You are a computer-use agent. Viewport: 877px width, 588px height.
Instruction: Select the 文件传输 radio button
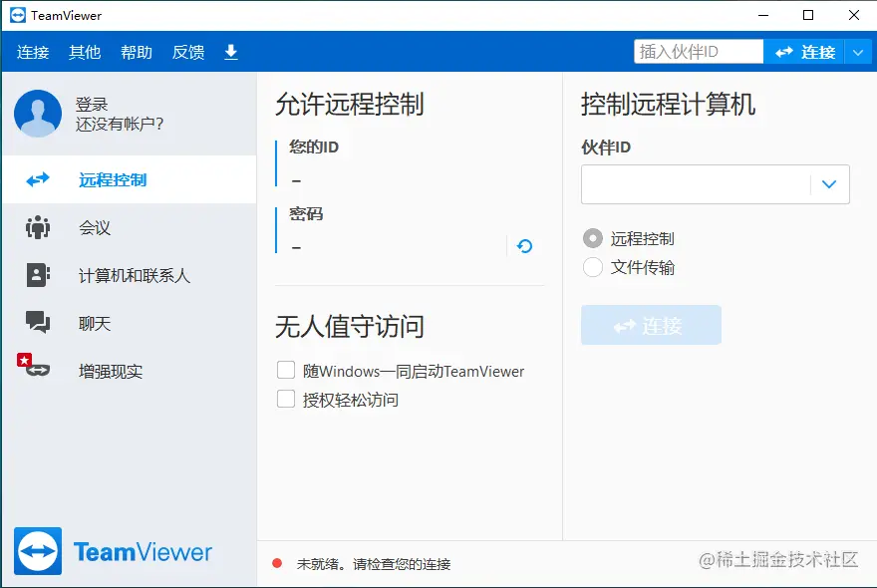pyautogui.click(x=593, y=267)
